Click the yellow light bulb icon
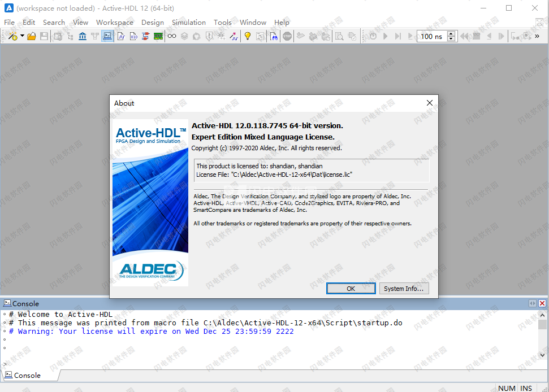549x392 pixels. [248, 36]
